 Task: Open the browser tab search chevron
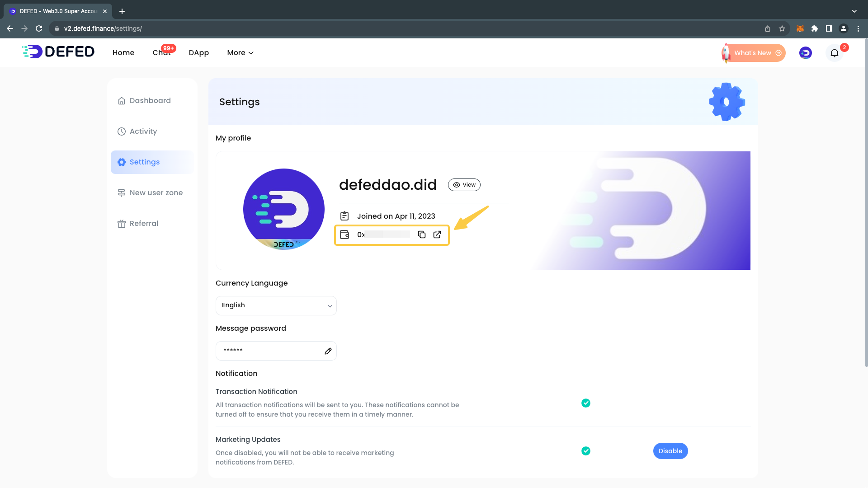click(x=854, y=11)
